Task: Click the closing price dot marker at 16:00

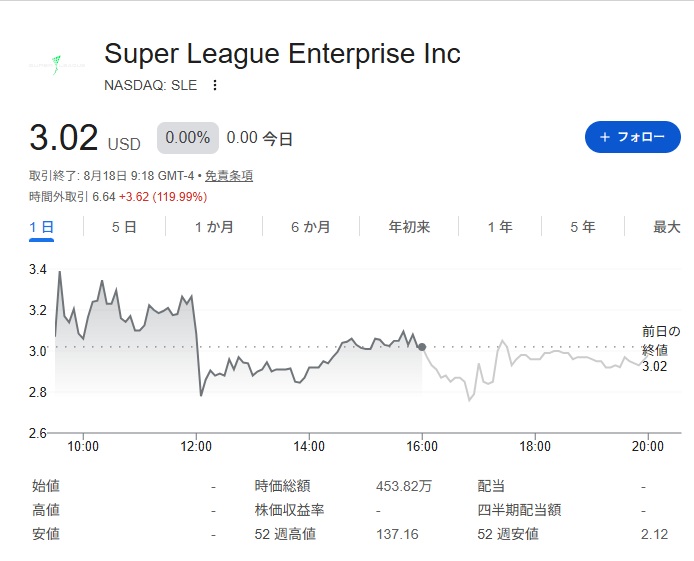Action: 422,347
